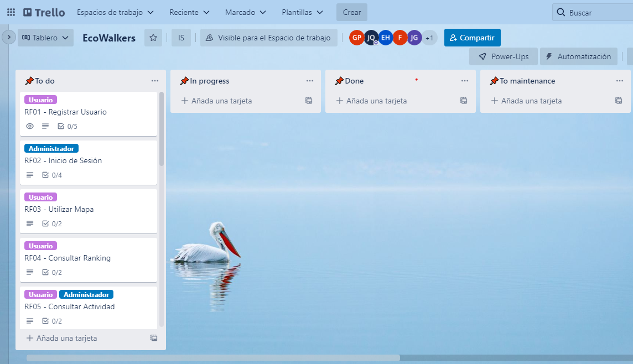The image size is (633, 364).
Task: Click the EcoWalkers board title
Action: 109,38
